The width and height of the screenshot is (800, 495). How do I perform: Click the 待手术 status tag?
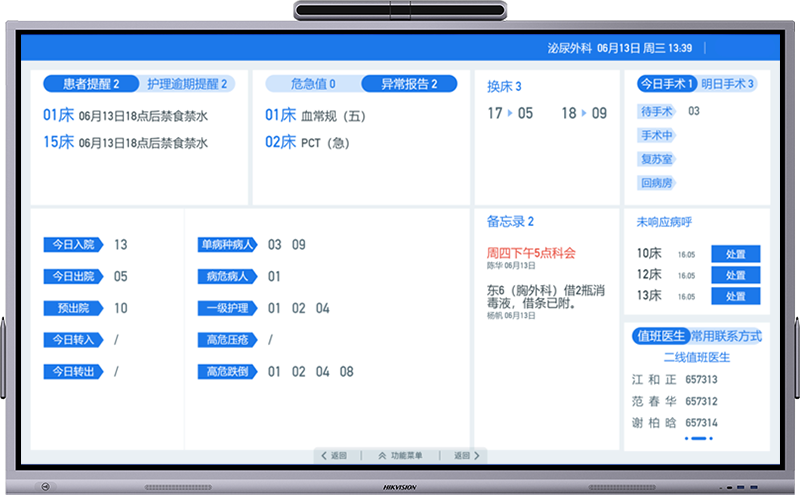coord(657,111)
